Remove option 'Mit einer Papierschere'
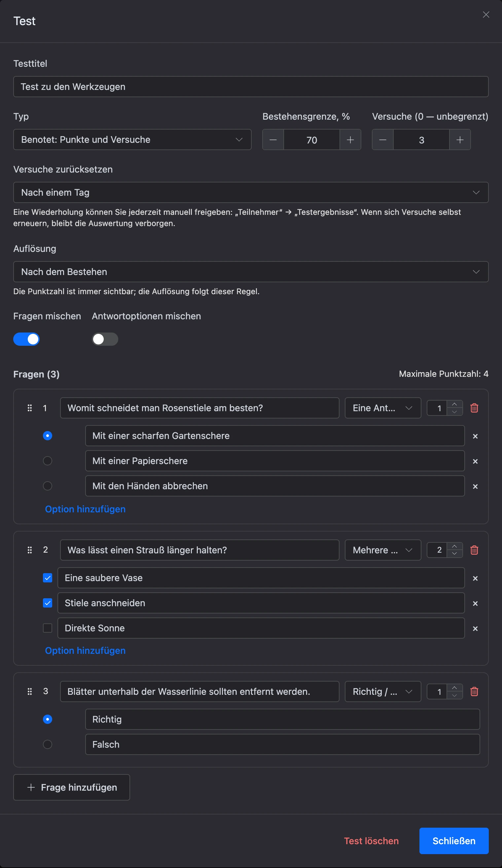This screenshot has height=868, width=502. click(475, 461)
